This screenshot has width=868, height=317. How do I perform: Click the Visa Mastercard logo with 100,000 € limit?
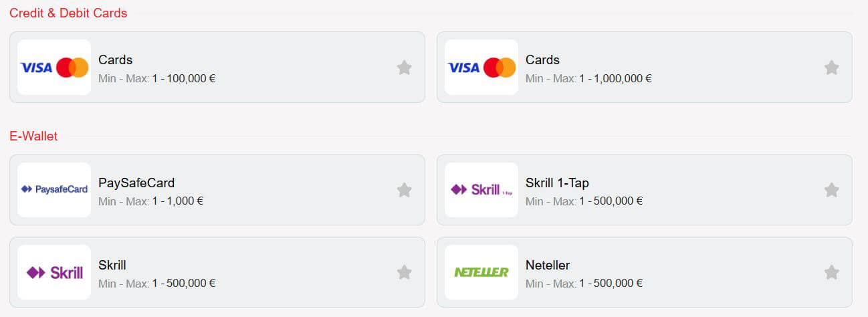click(x=54, y=68)
